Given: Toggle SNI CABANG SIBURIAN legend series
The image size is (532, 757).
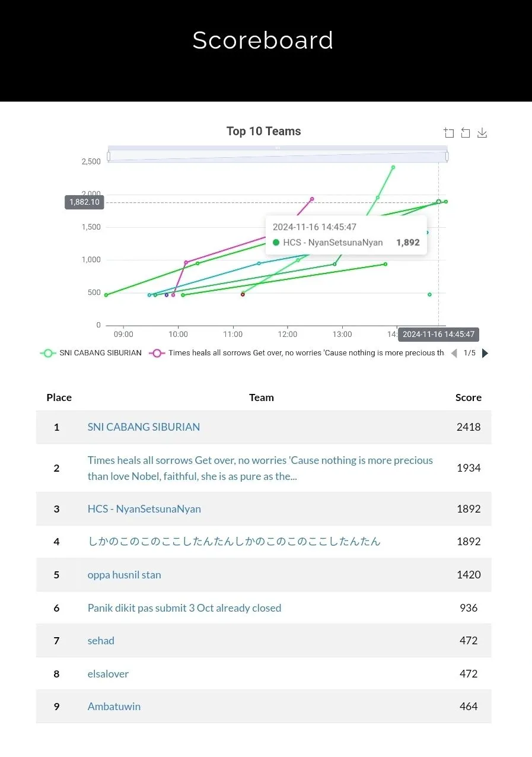Looking at the screenshot, I should coord(91,353).
